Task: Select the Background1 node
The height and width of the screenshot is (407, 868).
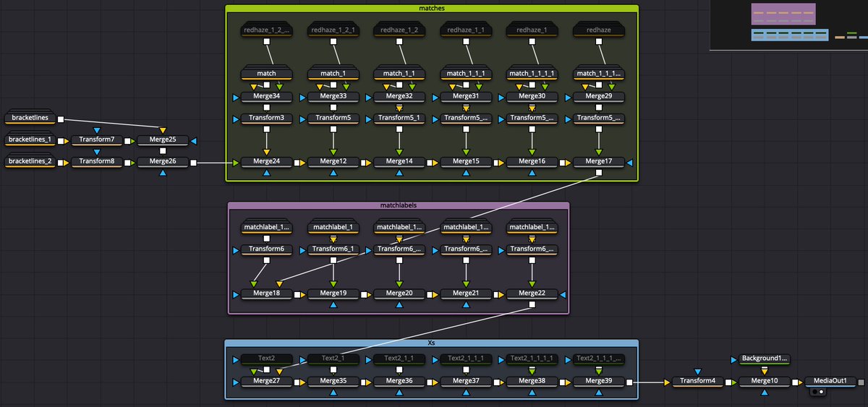Action: [x=764, y=359]
